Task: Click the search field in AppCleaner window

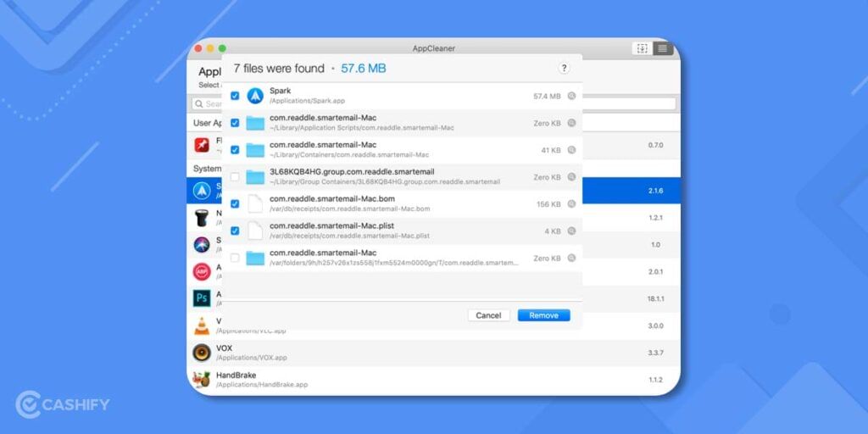Action: coord(433,103)
